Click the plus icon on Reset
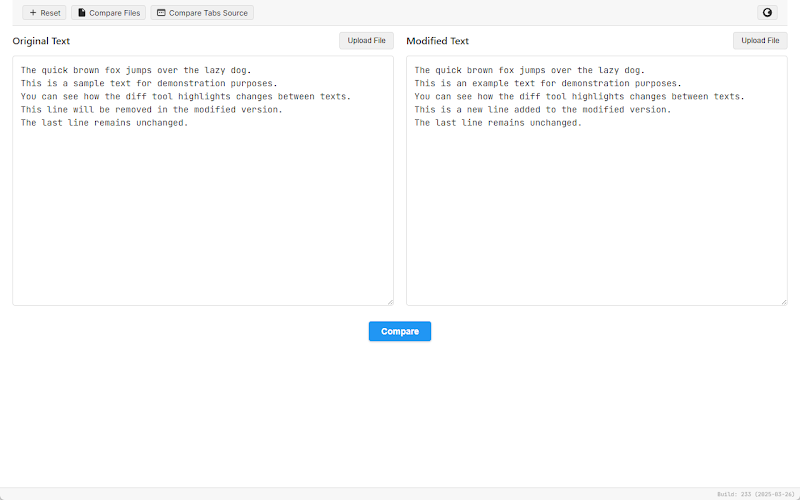Screen dimensions: 800x500 [33, 13]
